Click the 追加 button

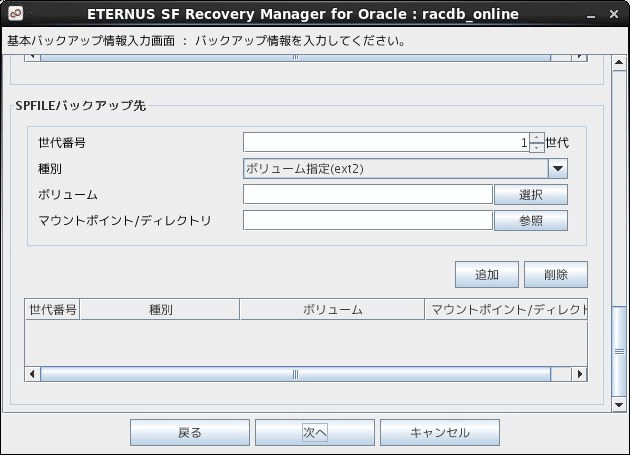[487, 275]
